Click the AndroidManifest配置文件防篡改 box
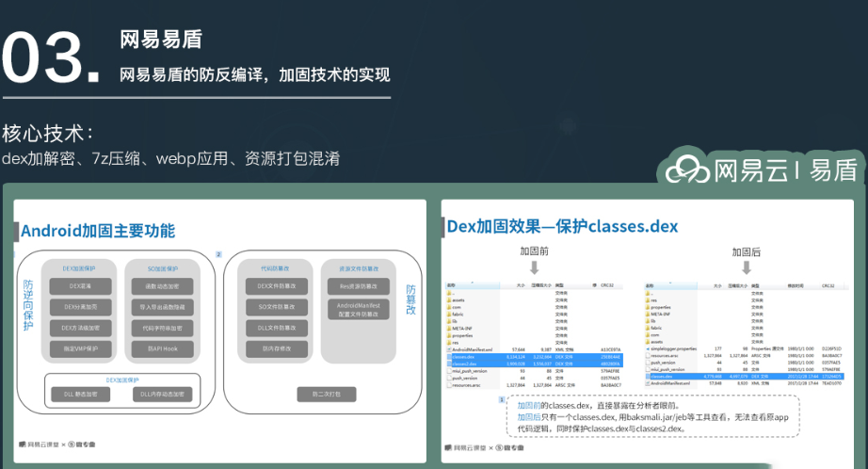 pyautogui.click(x=359, y=310)
